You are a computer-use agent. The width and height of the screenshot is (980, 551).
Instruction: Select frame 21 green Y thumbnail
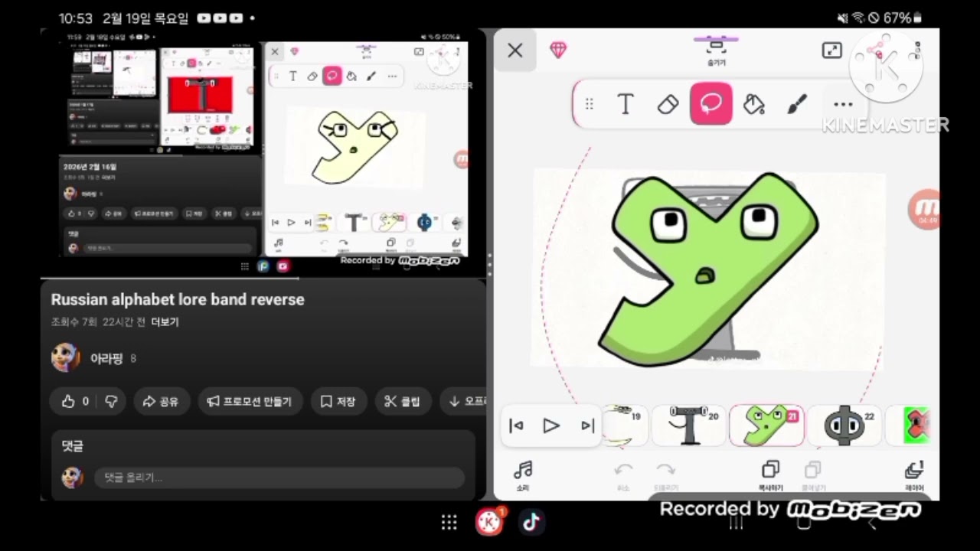766,426
